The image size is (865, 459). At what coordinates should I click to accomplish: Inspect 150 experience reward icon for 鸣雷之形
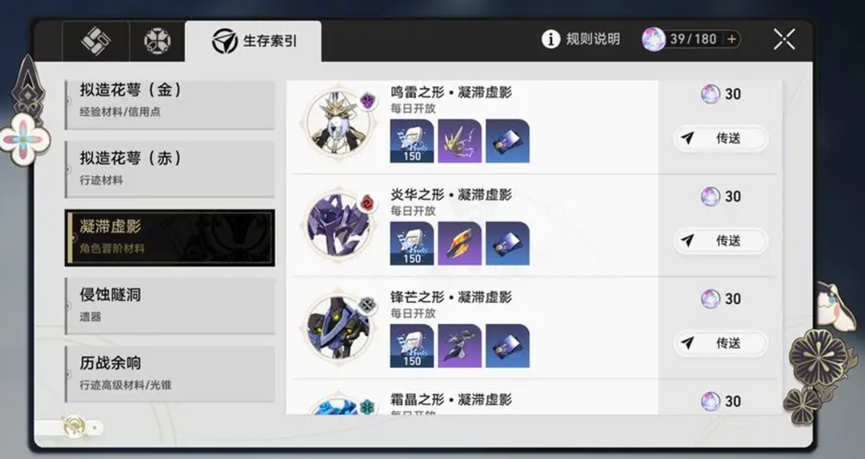412,141
